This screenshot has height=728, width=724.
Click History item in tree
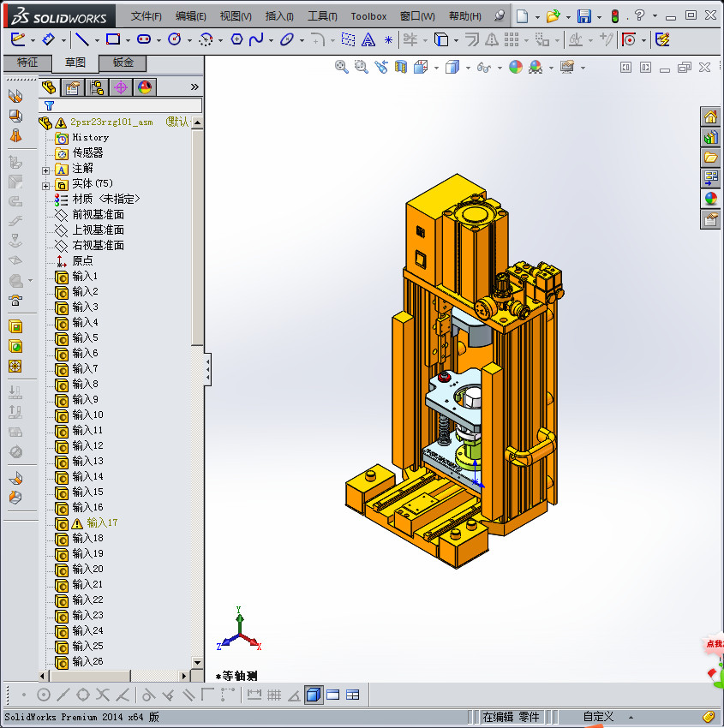(x=91, y=137)
